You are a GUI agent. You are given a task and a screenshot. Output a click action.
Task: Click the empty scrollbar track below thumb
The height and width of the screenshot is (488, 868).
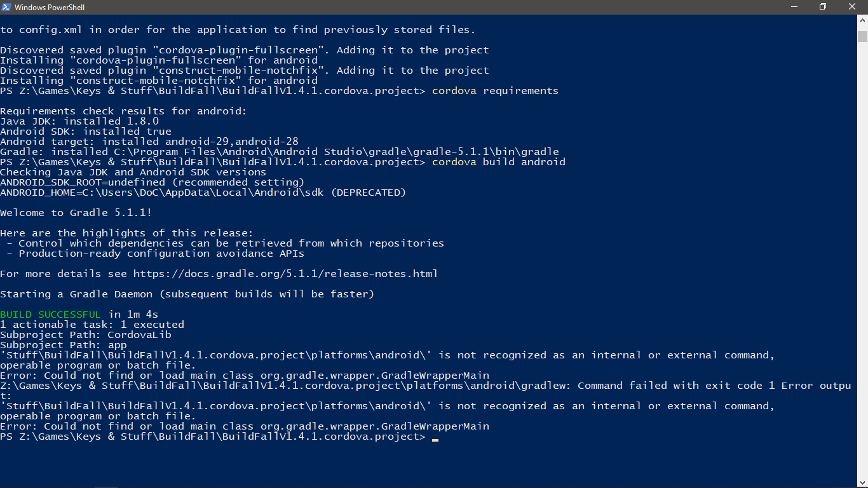pyautogui.click(x=862, y=254)
